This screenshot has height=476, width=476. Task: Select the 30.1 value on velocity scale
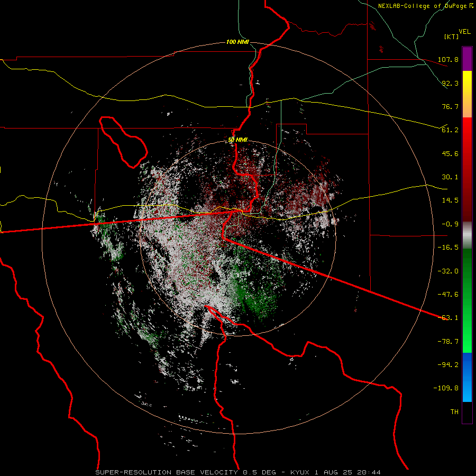(450, 177)
